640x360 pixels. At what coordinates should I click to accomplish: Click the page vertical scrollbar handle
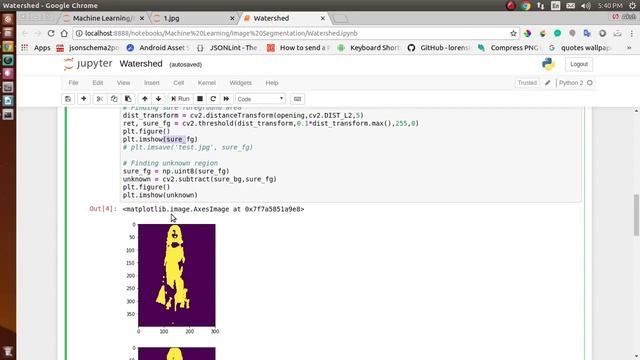[636, 215]
